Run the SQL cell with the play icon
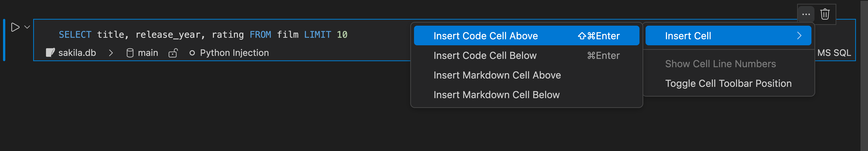The height and width of the screenshot is (151, 868). coord(15,27)
